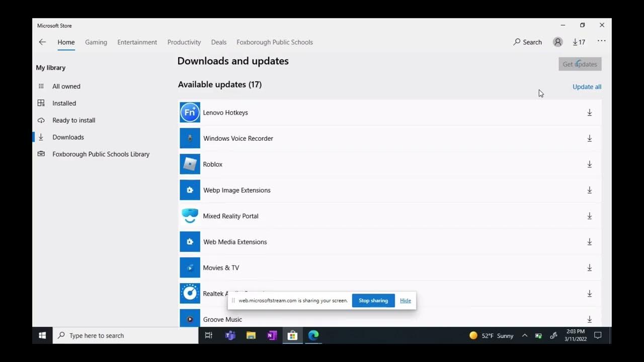Download the Web Media Extensions update

[x=590, y=242]
